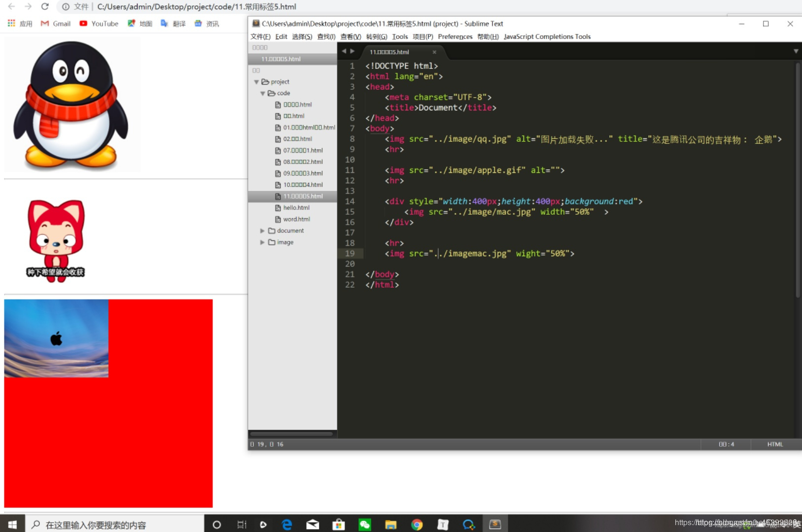Open the Maps bookmark (地图)
The image size is (802, 532).
pyautogui.click(x=140, y=23)
